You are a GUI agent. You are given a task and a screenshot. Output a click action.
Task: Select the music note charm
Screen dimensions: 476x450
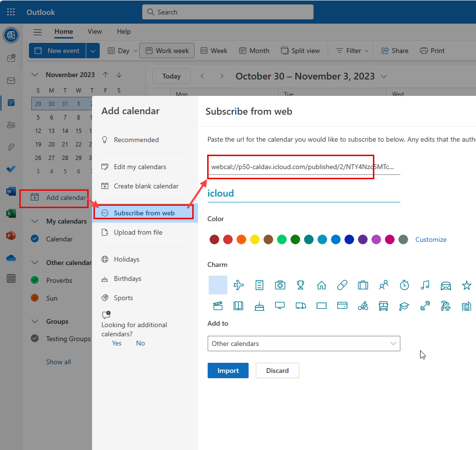(x=425, y=285)
